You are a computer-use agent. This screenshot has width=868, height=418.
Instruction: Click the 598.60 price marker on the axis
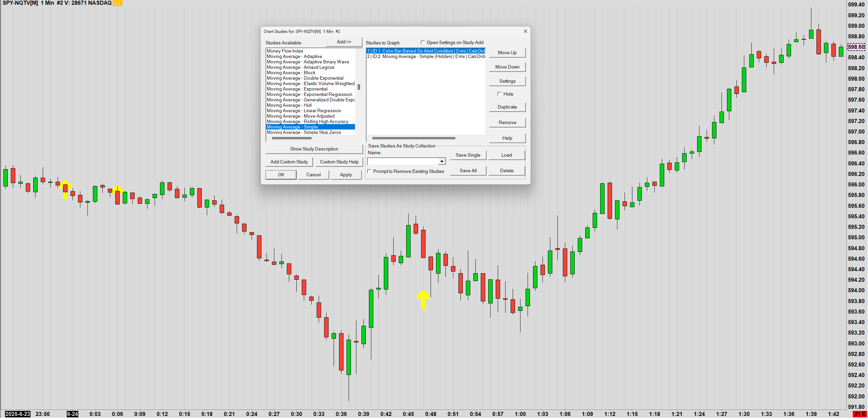click(x=856, y=47)
